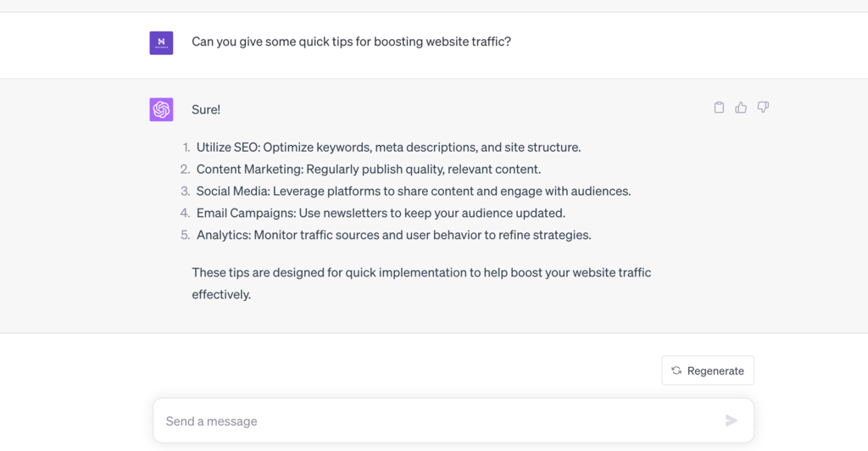This screenshot has height=451, width=868.
Task: Click the "These tips are designed" closing sentence
Action: (420, 273)
